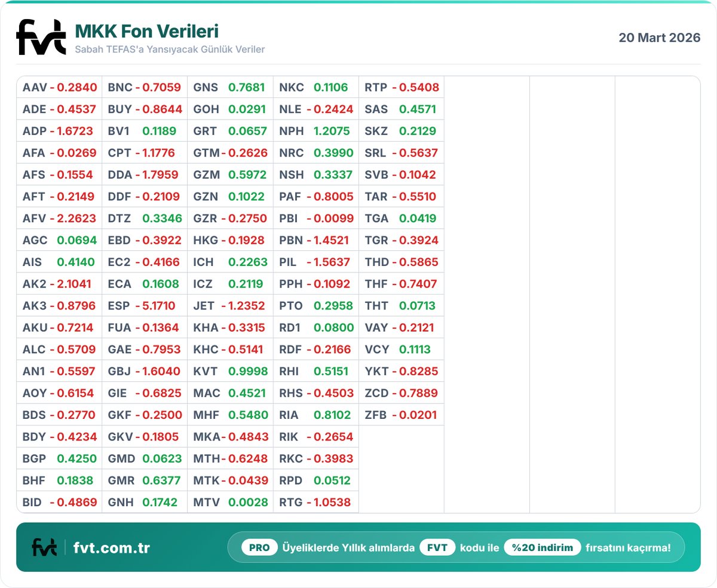Select the SAS 0.4571 cell
The image size is (717, 588).
point(402,109)
